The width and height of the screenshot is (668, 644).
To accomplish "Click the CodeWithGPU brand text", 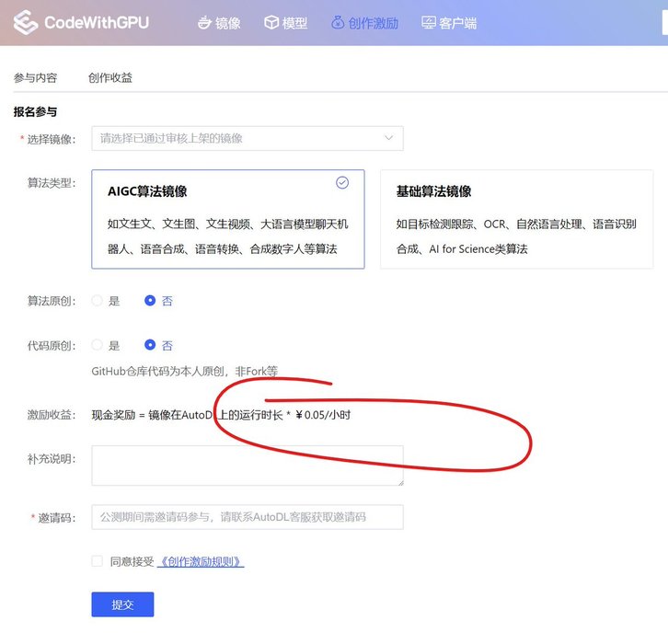I will pos(97,23).
